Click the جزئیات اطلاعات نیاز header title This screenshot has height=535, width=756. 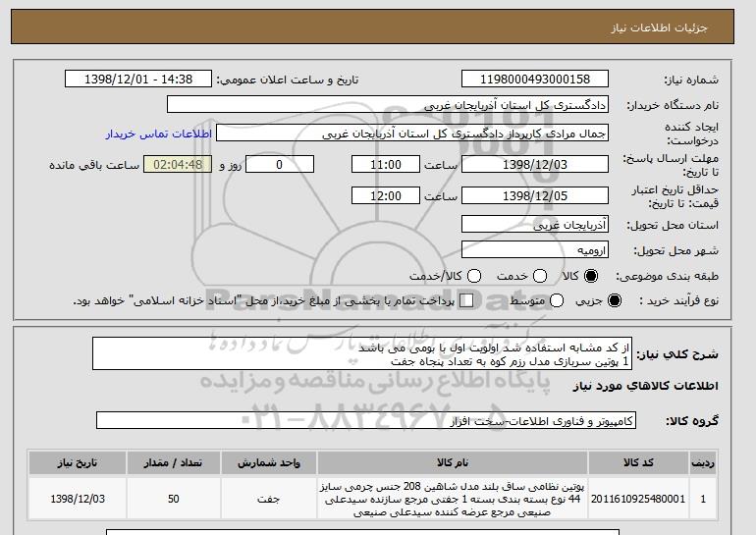coord(659,27)
